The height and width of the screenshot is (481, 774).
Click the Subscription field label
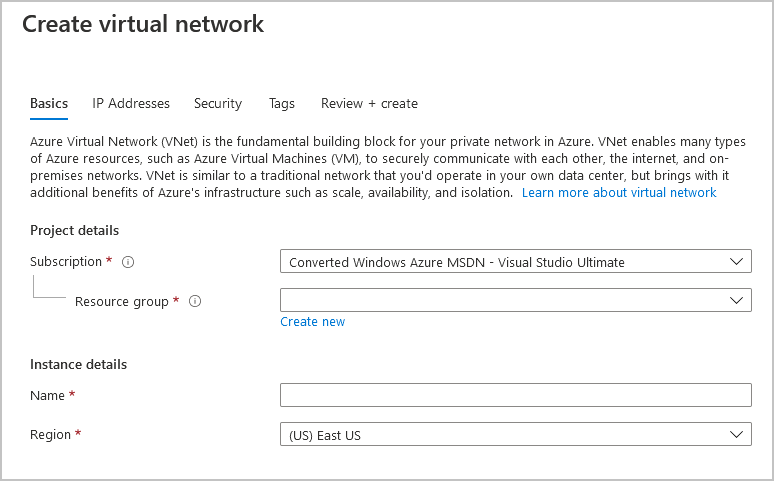(66, 261)
